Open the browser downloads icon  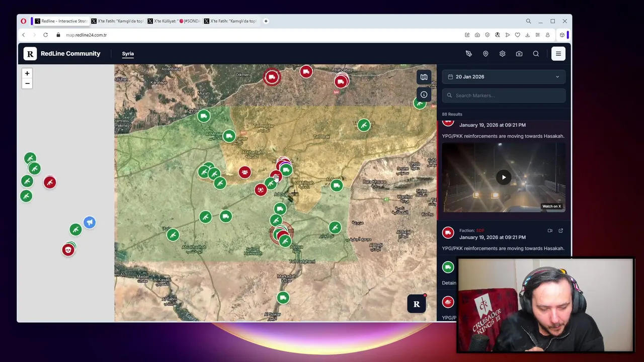click(x=527, y=35)
